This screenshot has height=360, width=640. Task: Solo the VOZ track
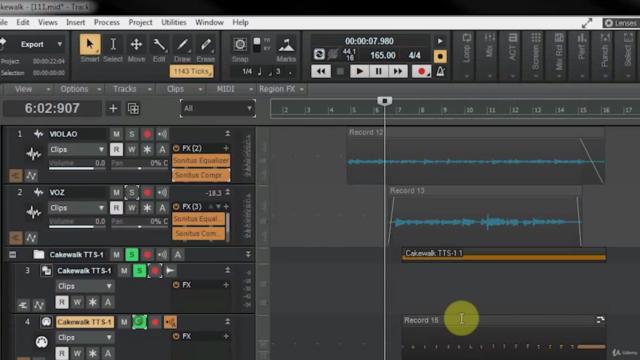tap(131, 192)
